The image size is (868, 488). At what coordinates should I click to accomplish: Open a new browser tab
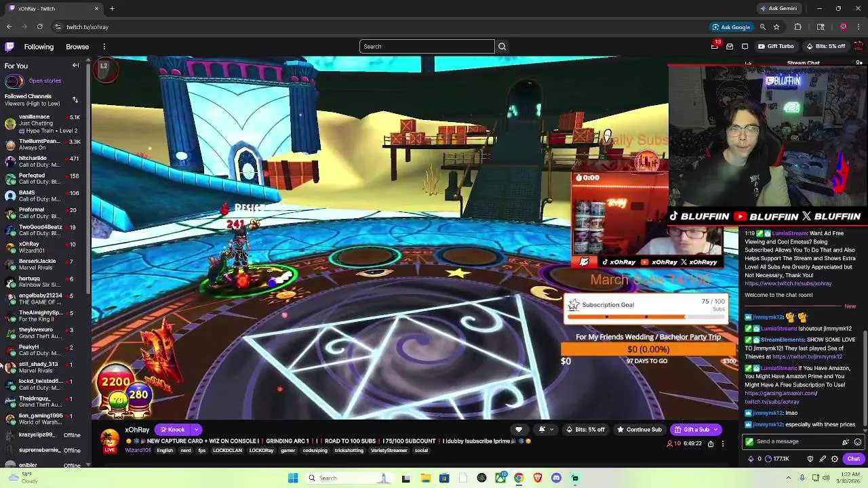click(x=112, y=9)
